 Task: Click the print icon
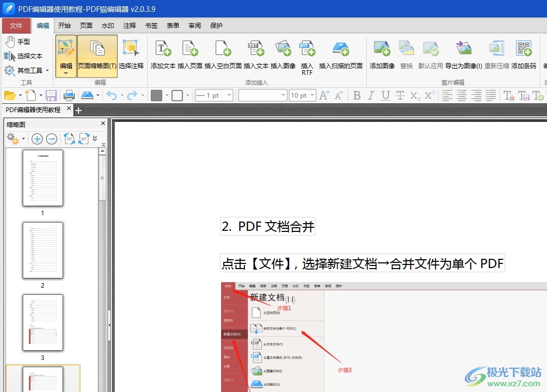(69, 96)
